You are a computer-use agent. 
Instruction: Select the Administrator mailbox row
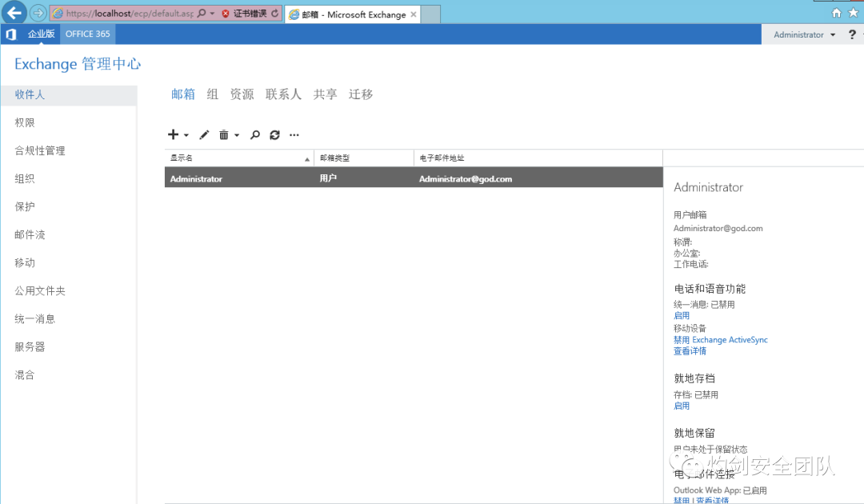click(414, 178)
